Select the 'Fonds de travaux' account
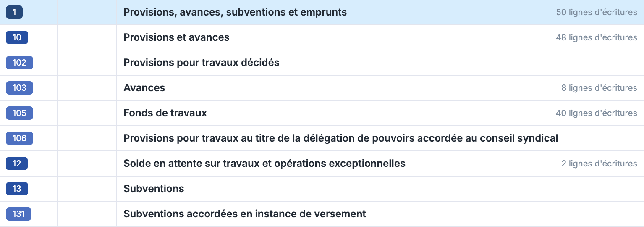This screenshot has height=227, width=644. 165,113
